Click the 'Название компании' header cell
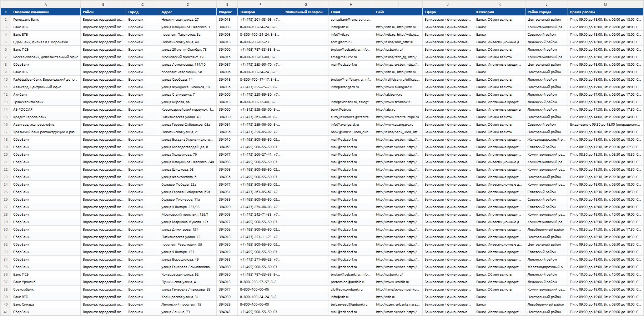Screen dimensions: 644x322 point(46,12)
